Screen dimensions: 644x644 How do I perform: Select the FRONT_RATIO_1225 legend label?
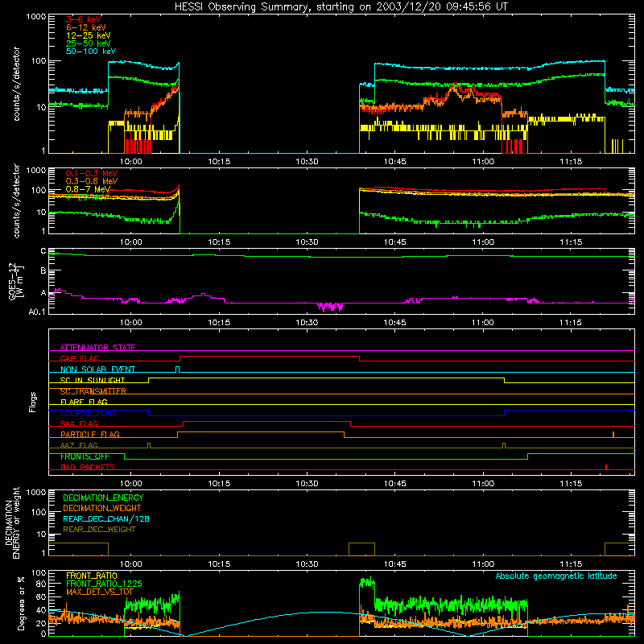(104, 584)
